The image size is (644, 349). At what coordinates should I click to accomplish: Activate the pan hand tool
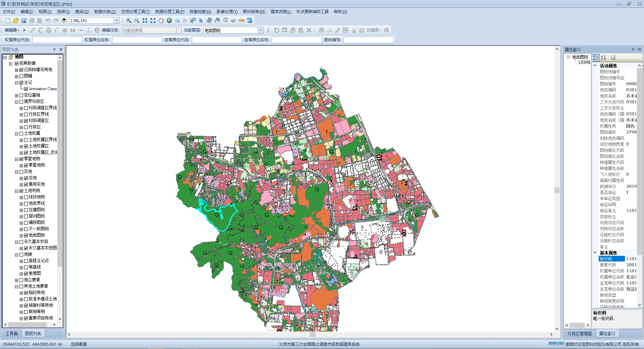(161, 20)
